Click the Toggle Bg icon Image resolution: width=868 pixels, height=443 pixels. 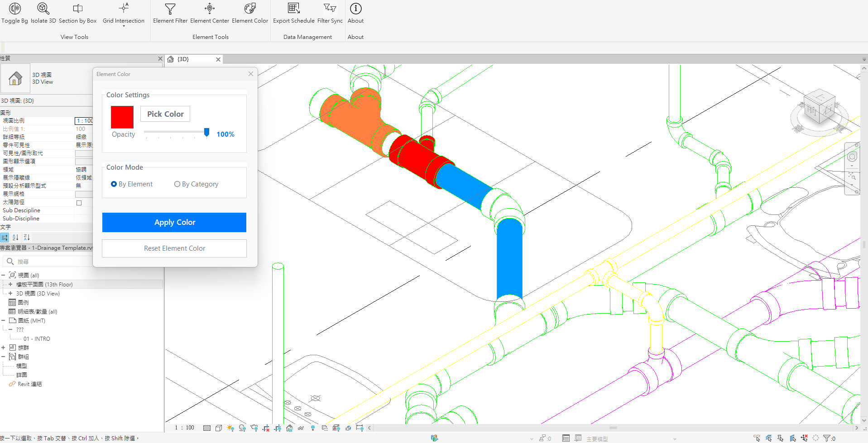coord(14,9)
